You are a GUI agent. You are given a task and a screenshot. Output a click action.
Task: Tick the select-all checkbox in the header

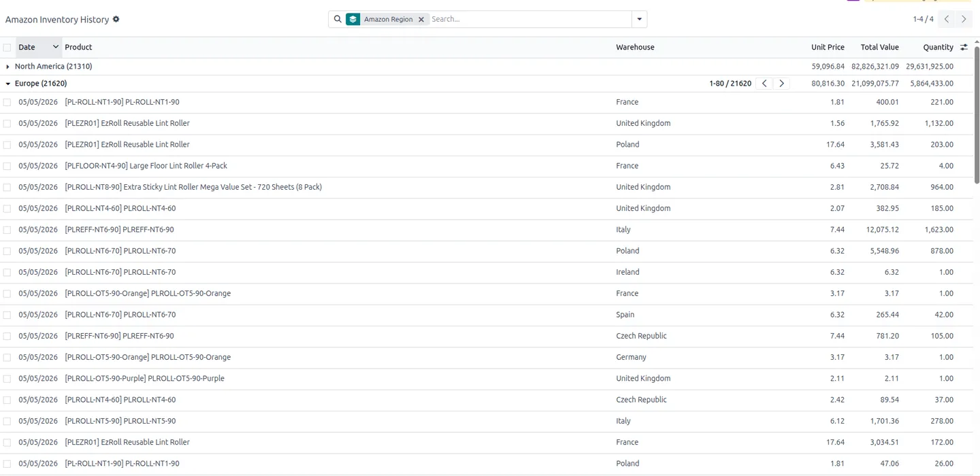click(x=7, y=48)
